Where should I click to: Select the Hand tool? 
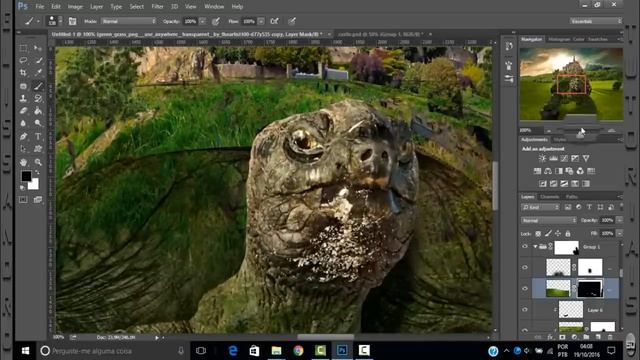tap(23, 162)
